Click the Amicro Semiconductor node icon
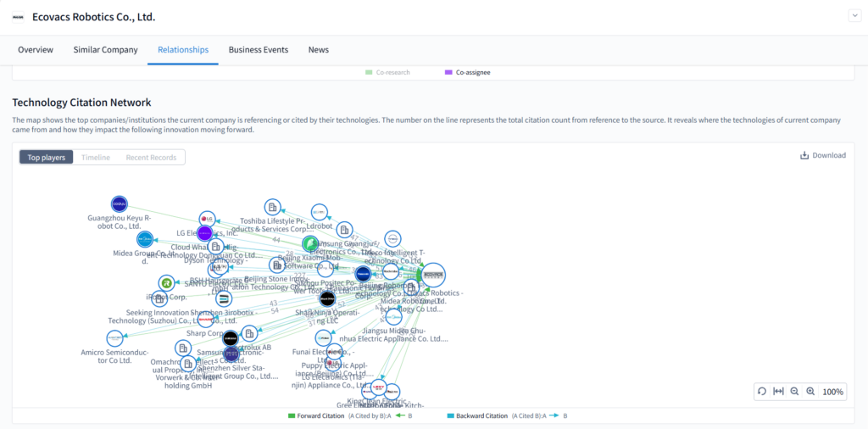This screenshot has height=429, width=868. (114, 338)
